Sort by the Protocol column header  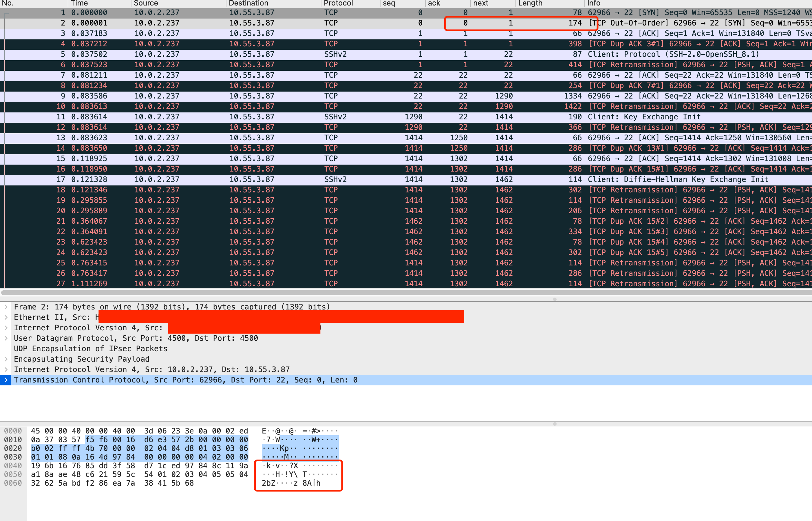click(x=338, y=3)
